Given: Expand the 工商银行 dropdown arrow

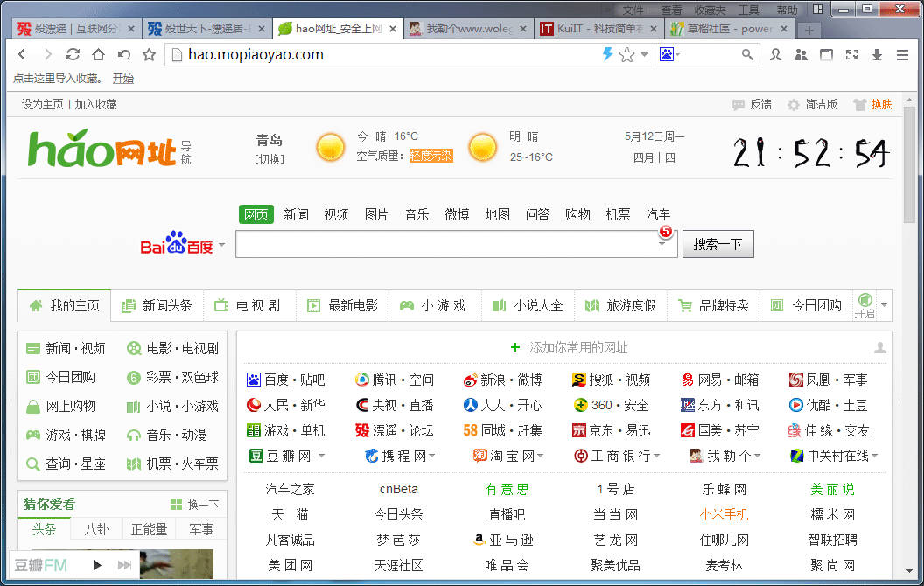Looking at the screenshot, I should [x=656, y=456].
